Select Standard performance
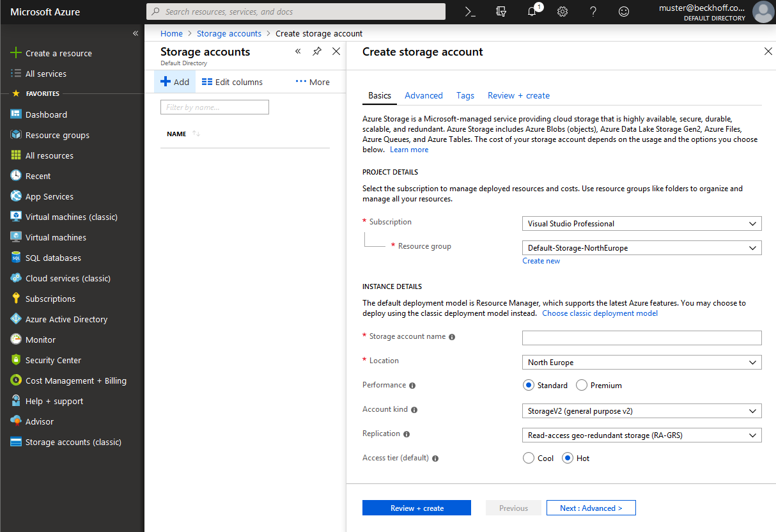Viewport: 776px width, 532px height. tap(528, 385)
